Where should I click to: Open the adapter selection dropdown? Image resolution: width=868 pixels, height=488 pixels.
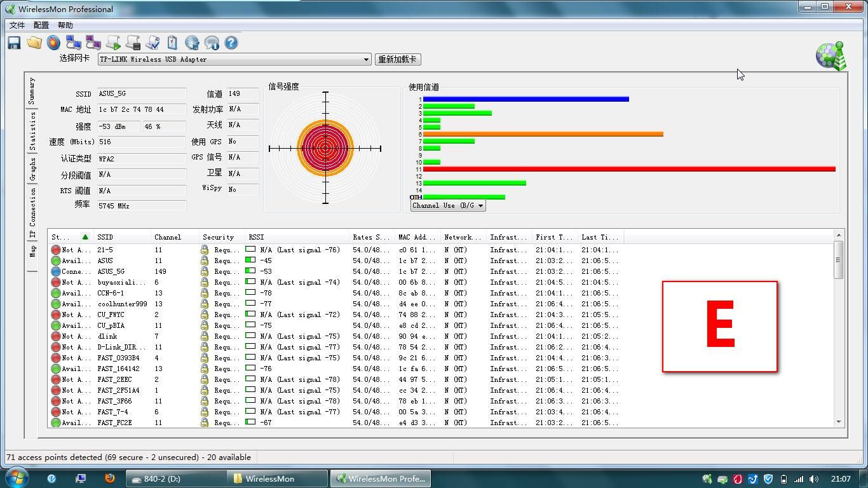(366, 60)
